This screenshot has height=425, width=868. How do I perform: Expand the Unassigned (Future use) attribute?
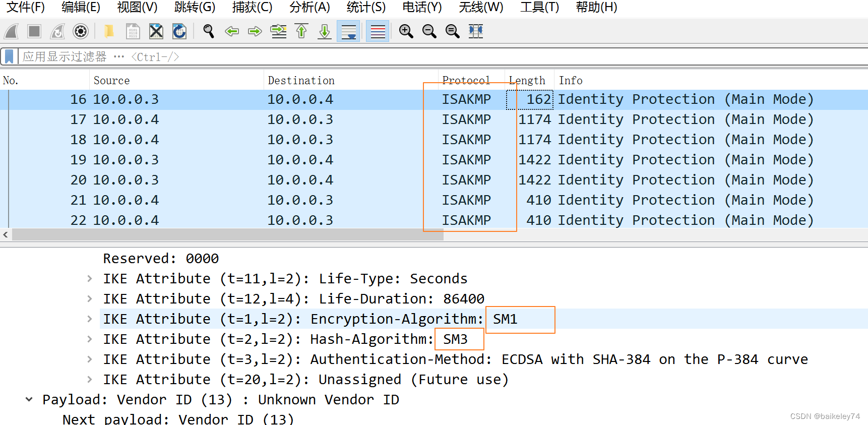pyautogui.click(x=89, y=379)
